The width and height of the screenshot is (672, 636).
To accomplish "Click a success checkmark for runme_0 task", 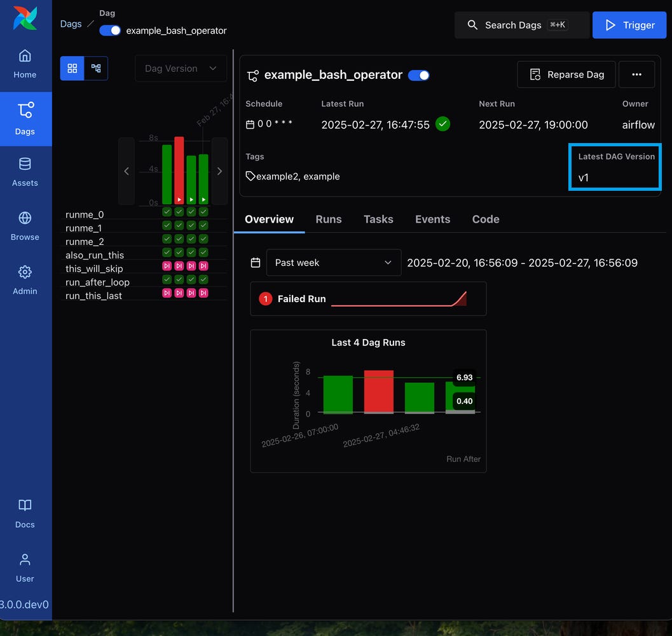I will [166, 214].
